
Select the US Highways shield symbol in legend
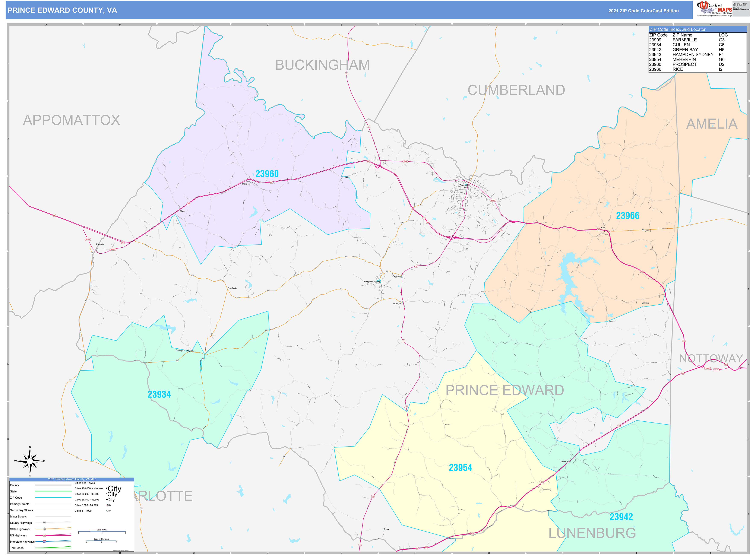click(44, 536)
